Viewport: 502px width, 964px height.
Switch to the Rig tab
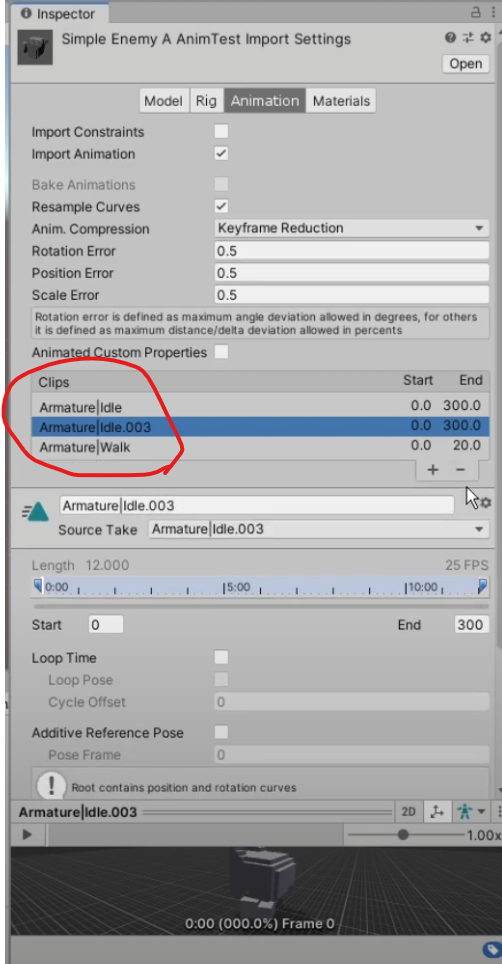tap(206, 101)
